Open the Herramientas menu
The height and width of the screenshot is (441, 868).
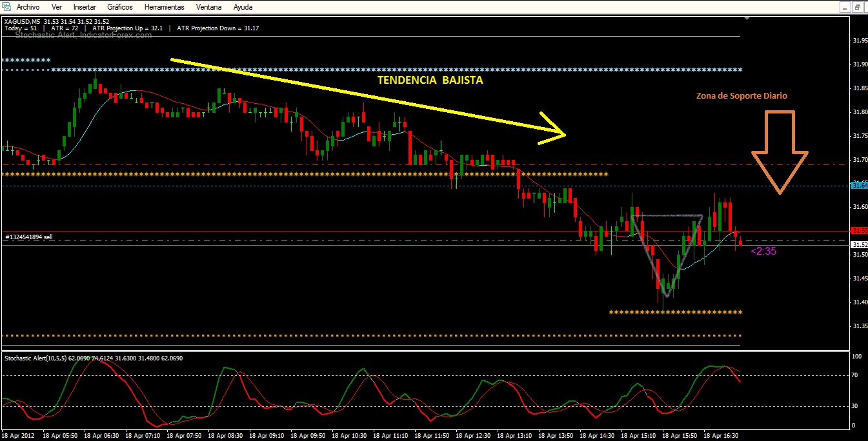[164, 7]
